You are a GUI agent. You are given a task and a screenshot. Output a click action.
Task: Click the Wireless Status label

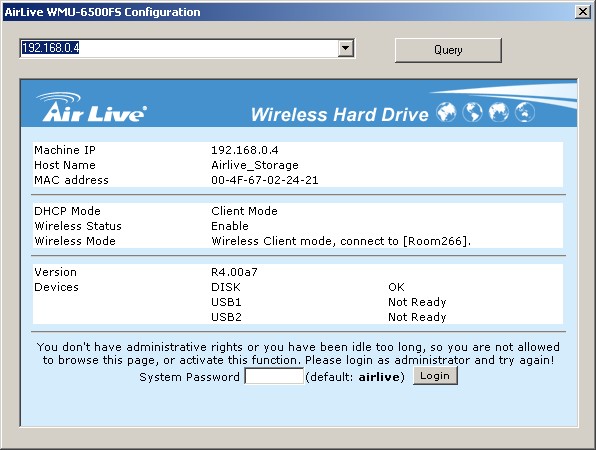[78, 226]
